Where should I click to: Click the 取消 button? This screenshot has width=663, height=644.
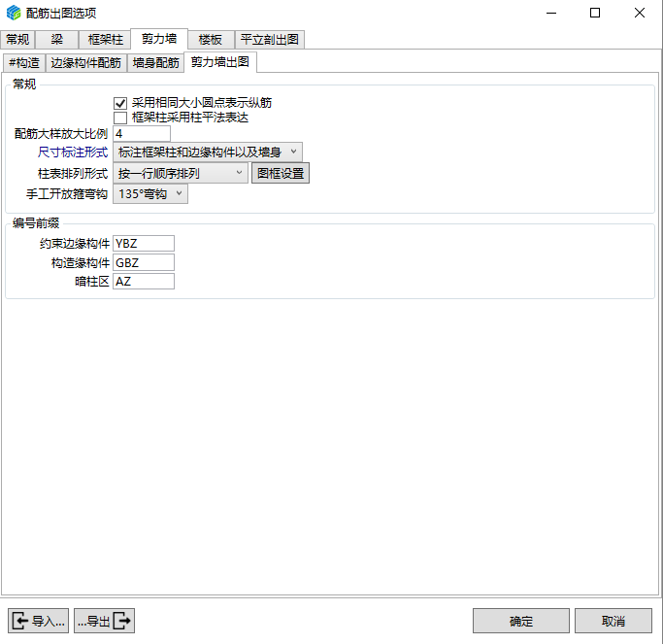pos(613,621)
